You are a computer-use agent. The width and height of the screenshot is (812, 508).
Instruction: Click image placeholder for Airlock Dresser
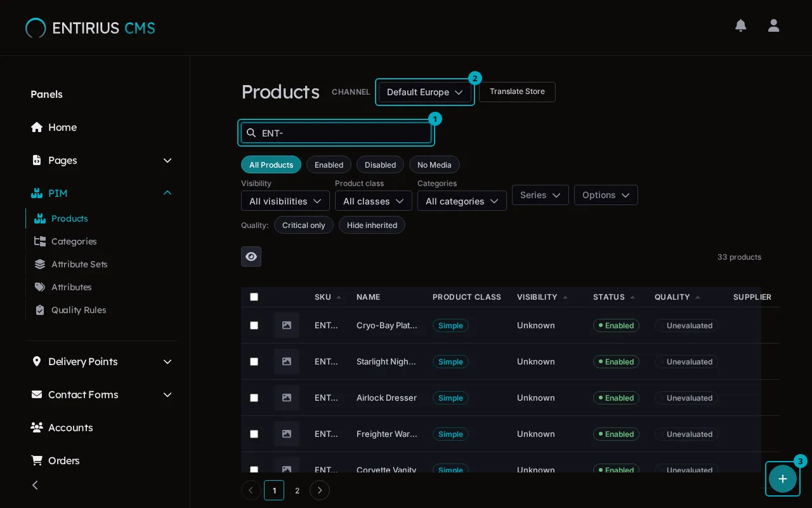[287, 398]
